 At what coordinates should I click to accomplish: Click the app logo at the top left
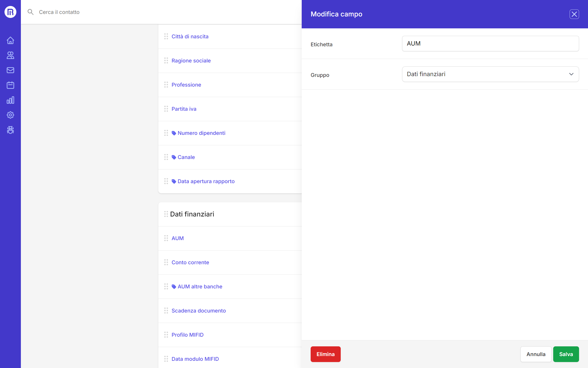[10, 12]
